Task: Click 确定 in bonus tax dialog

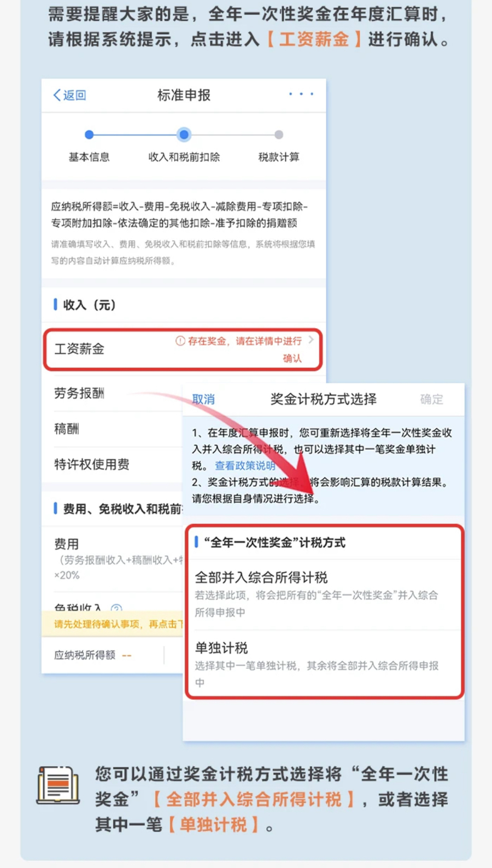Action: click(431, 399)
